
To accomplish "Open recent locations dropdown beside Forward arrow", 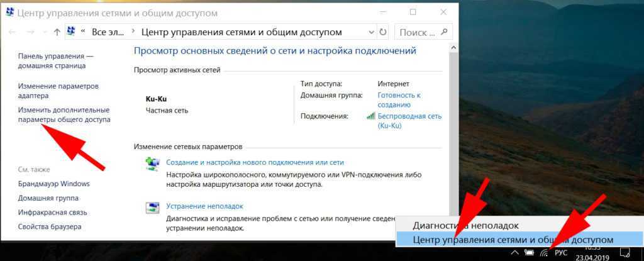I will 45,32.
